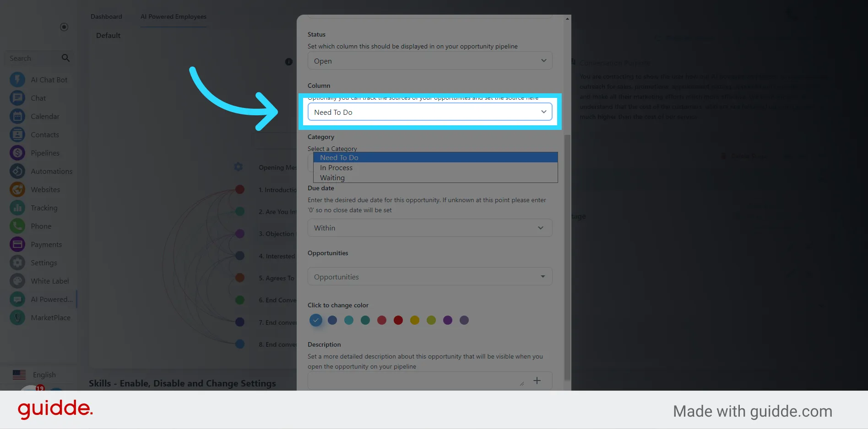The image size is (868, 429).
Task: Select the red node for Introduction stage
Action: [x=240, y=189]
